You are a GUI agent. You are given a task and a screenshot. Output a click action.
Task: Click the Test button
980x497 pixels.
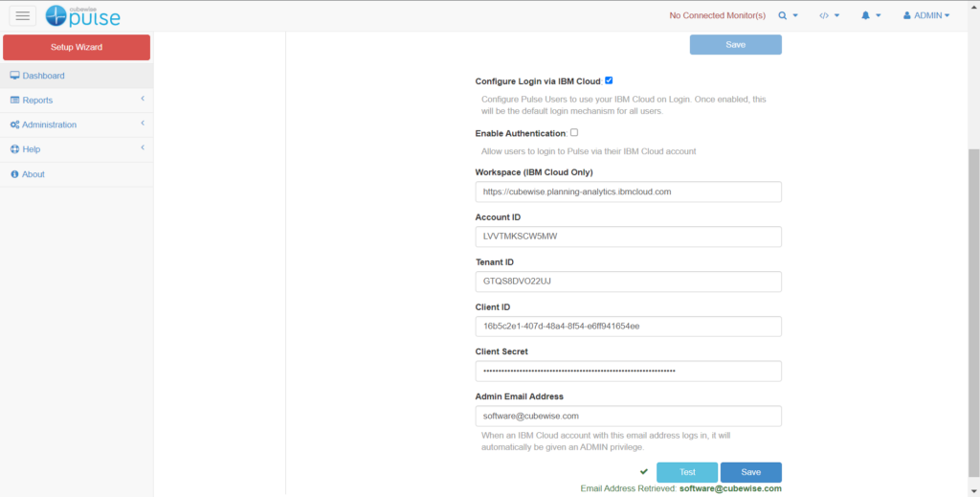(x=687, y=473)
